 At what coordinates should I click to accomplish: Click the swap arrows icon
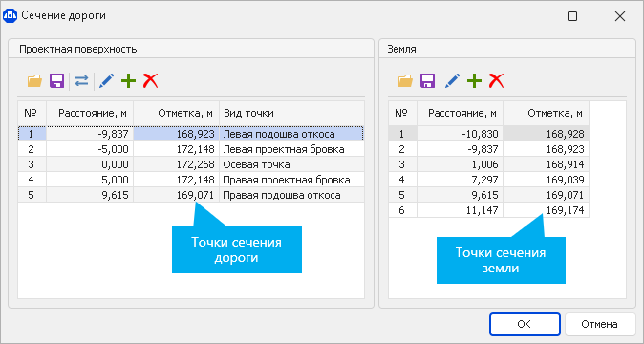coord(82,80)
